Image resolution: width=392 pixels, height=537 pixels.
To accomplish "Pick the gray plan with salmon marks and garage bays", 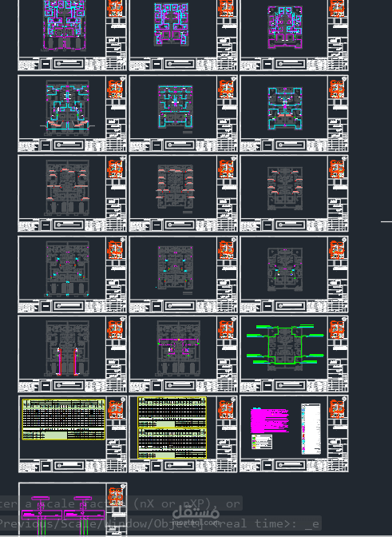I will pyautogui.click(x=67, y=187).
